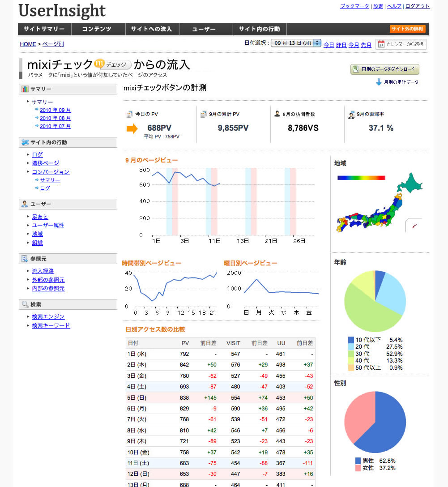The image size is (448, 487).
Task: Open the 流入経路 sidebar link
Action: (43, 271)
